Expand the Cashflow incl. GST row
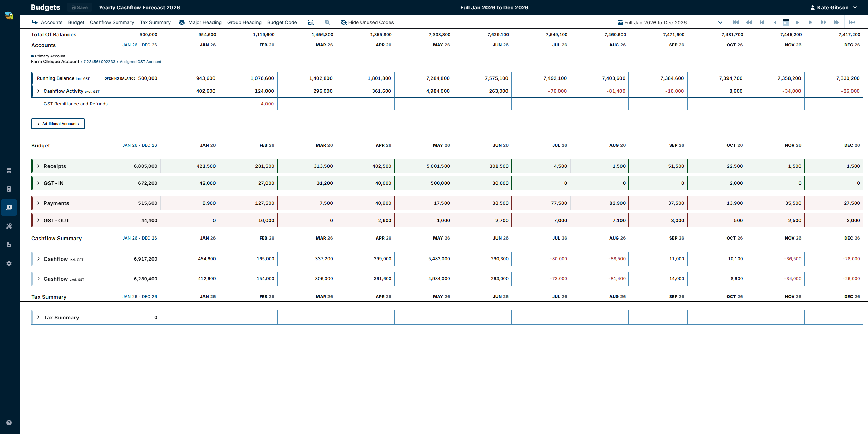 pyautogui.click(x=38, y=259)
